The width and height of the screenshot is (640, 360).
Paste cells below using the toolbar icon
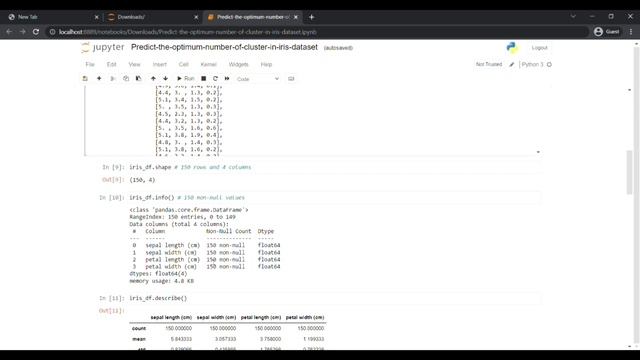[139, 78]
